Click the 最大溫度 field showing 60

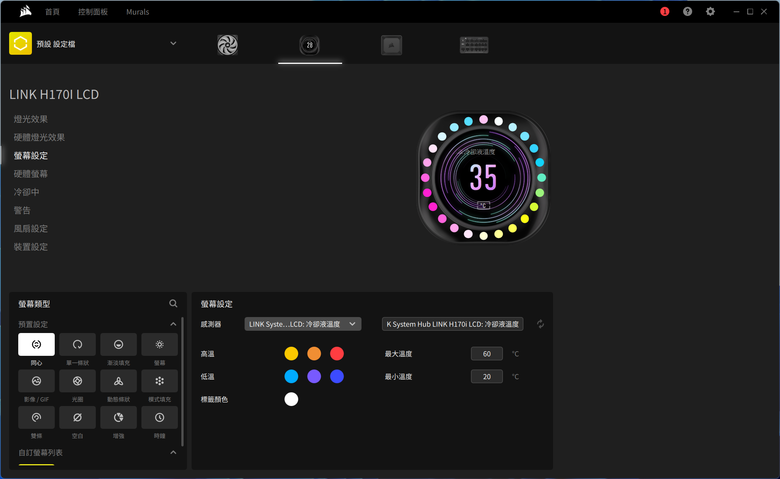tap(487, 354)
